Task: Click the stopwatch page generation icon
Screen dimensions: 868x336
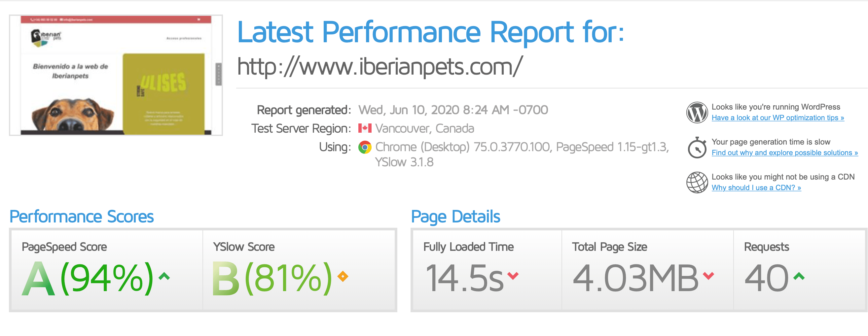Action: tap(697, 148)
